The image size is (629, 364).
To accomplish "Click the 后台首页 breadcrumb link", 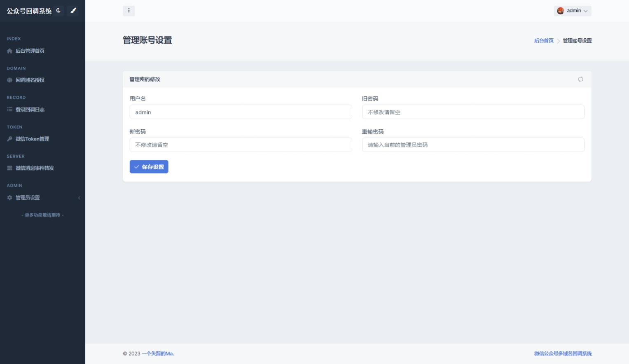I will click(544, 41).
